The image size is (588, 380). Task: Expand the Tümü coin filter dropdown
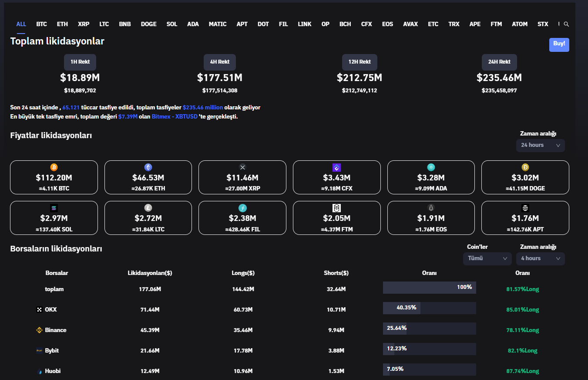[487, 258]
